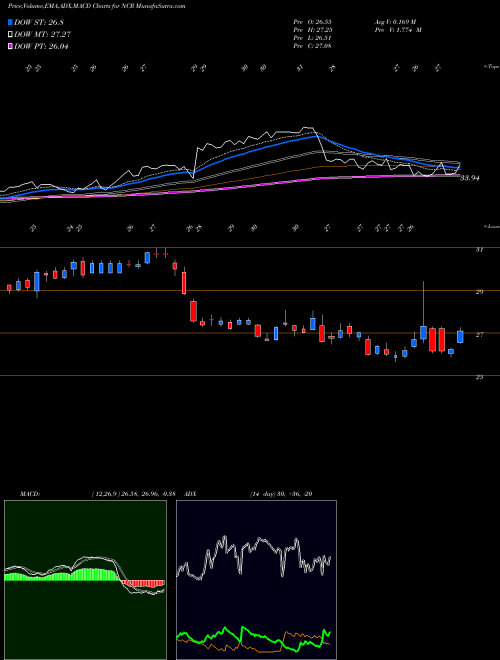Click the 'ADX' panel label
This screenshot has width=500, height=660.
(190, 494)
